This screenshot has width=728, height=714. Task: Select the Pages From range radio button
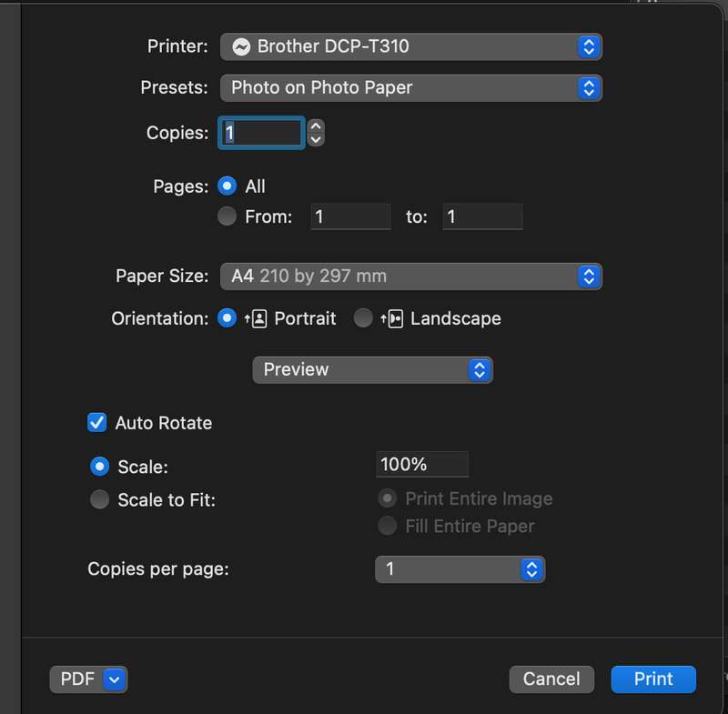(x=227, y=216)
